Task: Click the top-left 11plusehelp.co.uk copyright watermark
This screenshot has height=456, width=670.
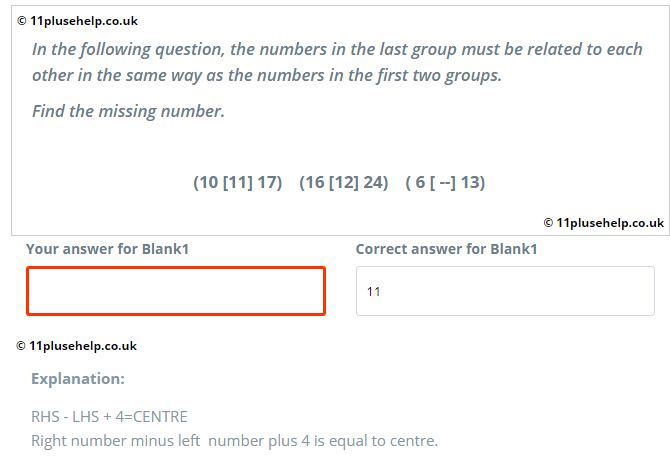Action: pos(77,21)
